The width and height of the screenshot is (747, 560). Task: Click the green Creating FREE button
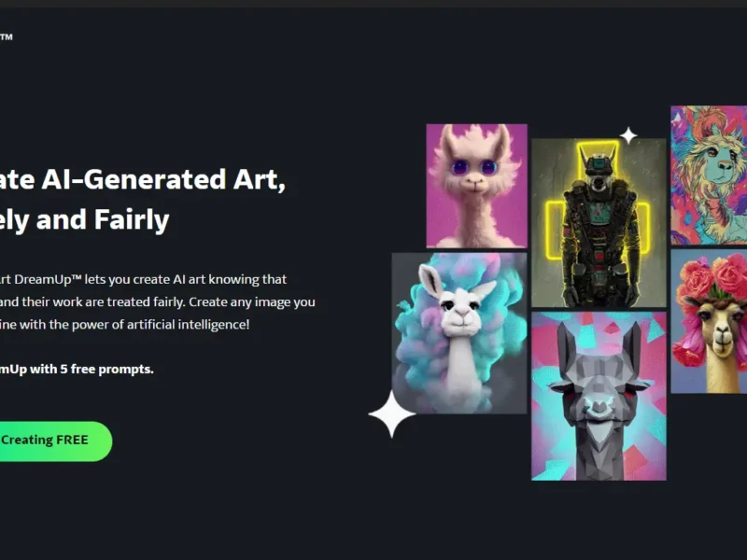(x=55, y=441)
